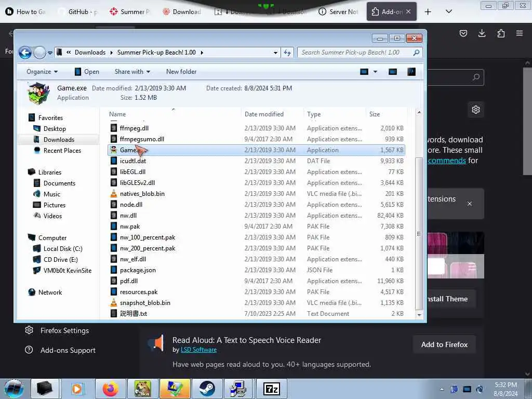Click Add to Firefox for Read Aloud
The image size is (532, 399).
point(444,344)
